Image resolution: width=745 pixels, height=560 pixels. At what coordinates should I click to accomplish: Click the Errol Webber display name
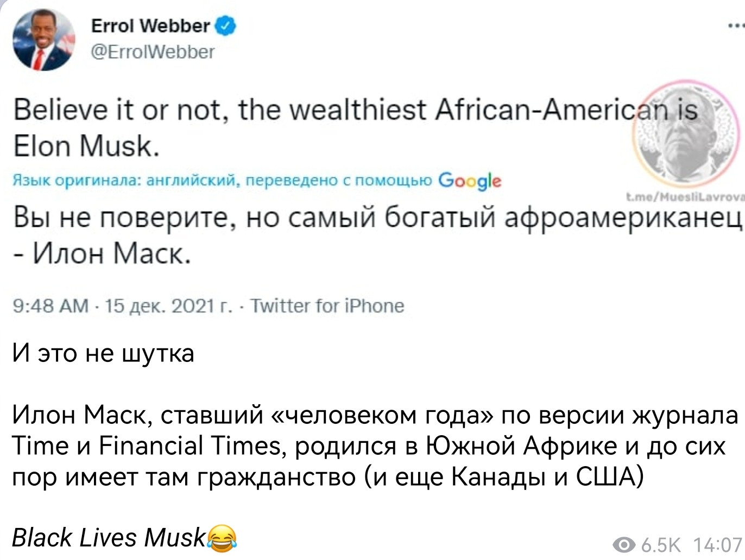pos(150,26)
